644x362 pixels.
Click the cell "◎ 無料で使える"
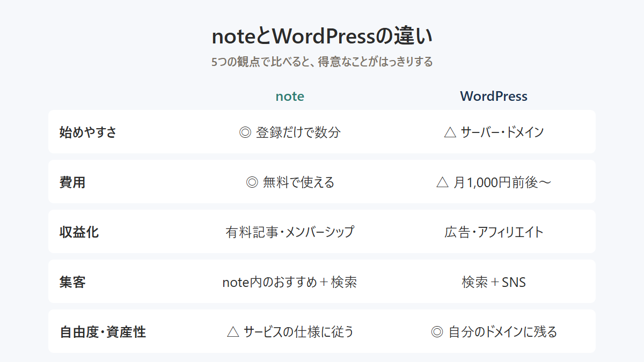click(x=290, y=182)
